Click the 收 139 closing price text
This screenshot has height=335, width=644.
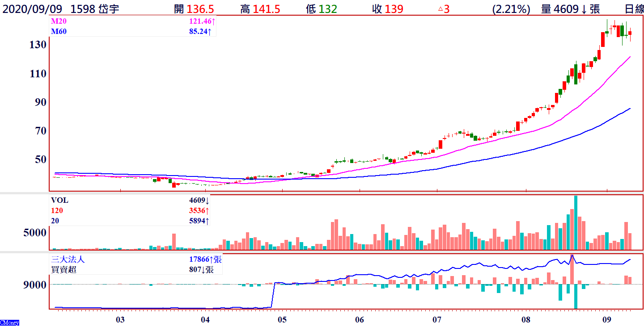pos(387,9)
